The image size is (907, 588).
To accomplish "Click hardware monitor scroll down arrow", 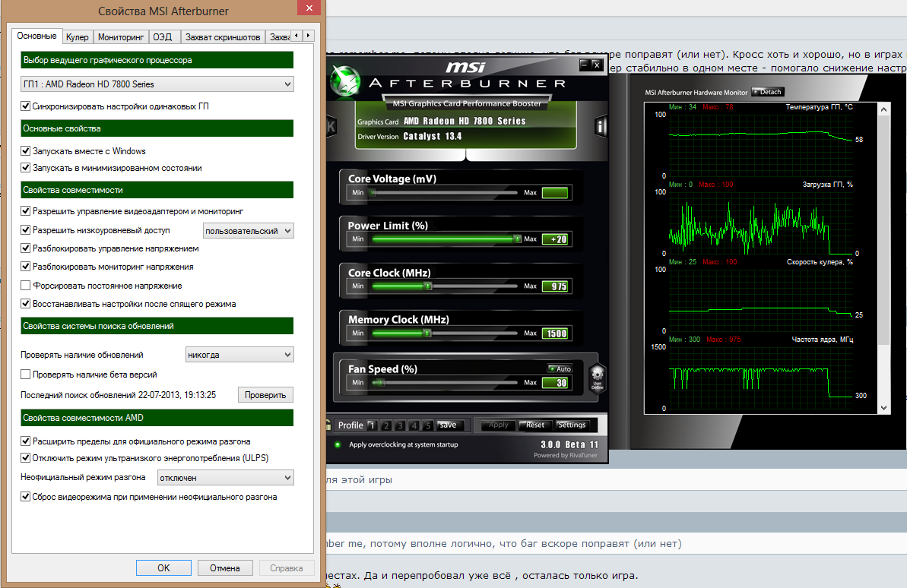I will tap(883, 408).
